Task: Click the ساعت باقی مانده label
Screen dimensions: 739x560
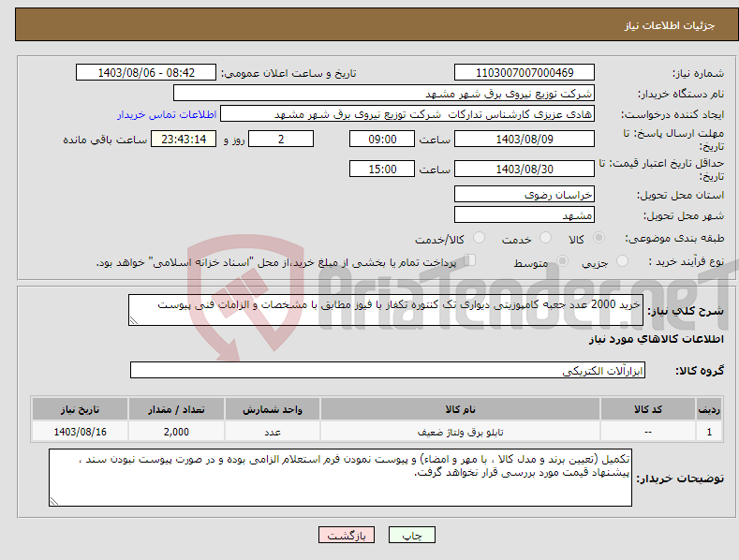Action: coord(105,140)
